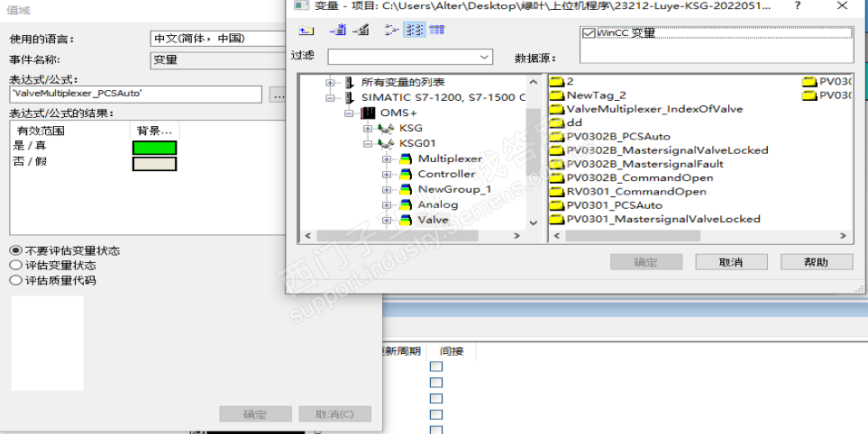Expand the Analog tree node

point(387,205)
